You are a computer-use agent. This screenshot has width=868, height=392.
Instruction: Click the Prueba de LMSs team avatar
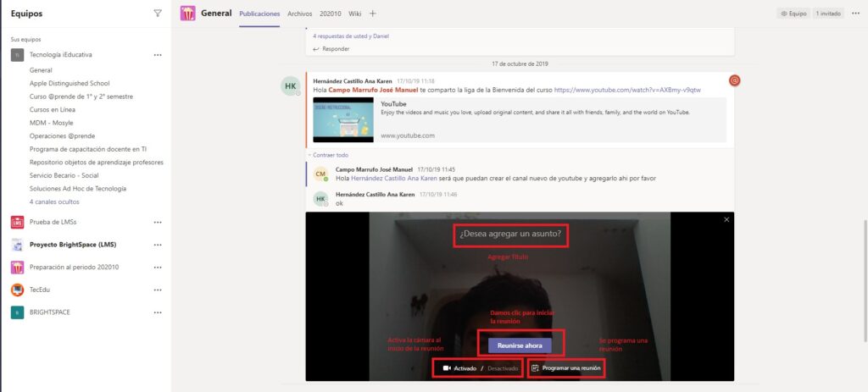[x=17, y=222]
